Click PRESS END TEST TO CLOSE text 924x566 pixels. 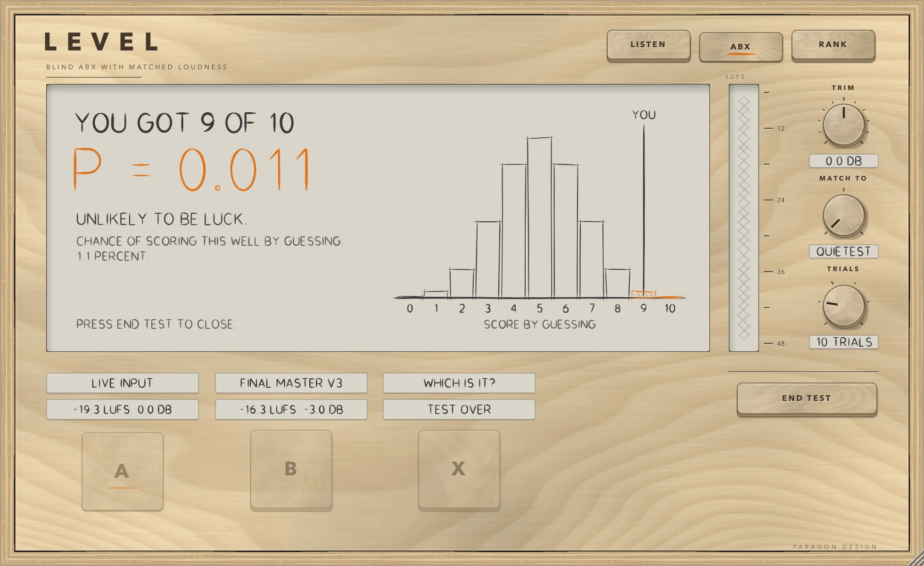click(156, 324)
